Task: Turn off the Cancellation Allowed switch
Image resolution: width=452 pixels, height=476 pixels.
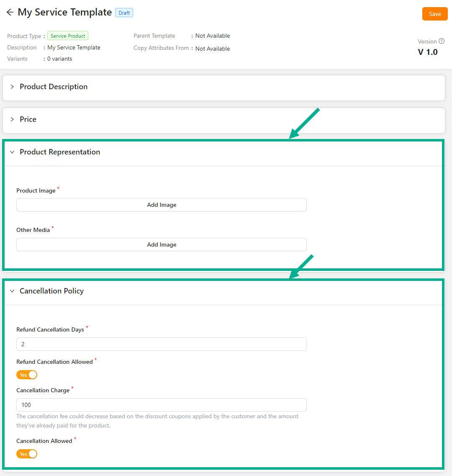Action: click(27, 454)
